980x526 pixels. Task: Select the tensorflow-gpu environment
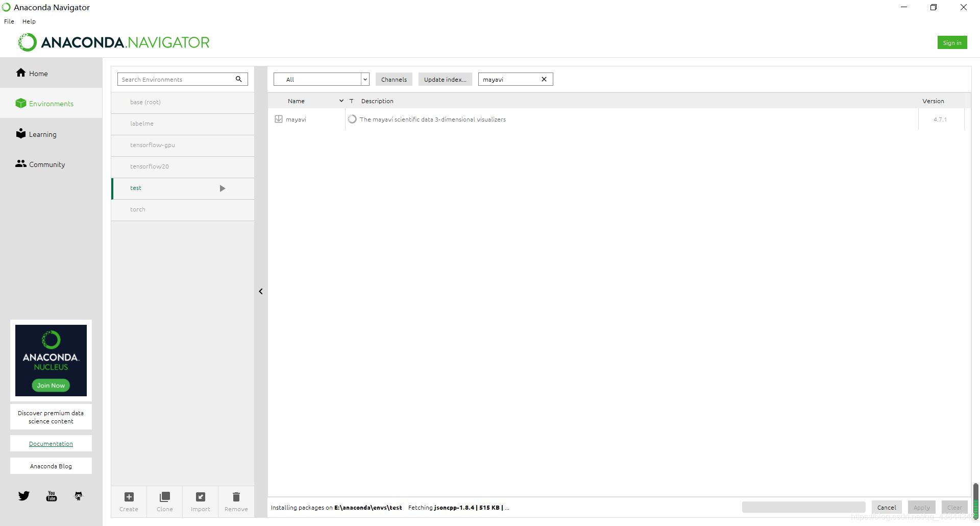(x=183, y=145)
